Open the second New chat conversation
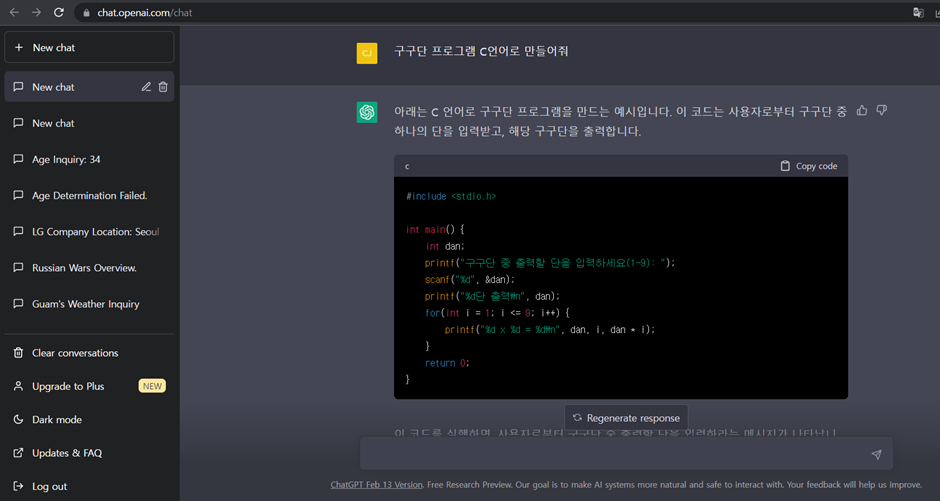Viewport: 940px width, 501px height. pyautogui.click(x=89, y=123)
